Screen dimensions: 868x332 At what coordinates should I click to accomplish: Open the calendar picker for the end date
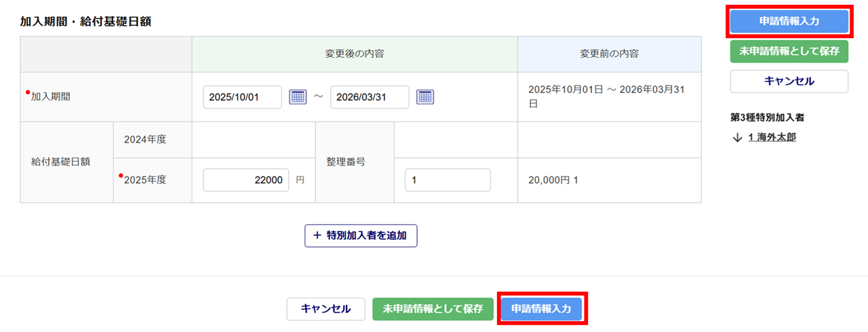(x=425, y=97)
